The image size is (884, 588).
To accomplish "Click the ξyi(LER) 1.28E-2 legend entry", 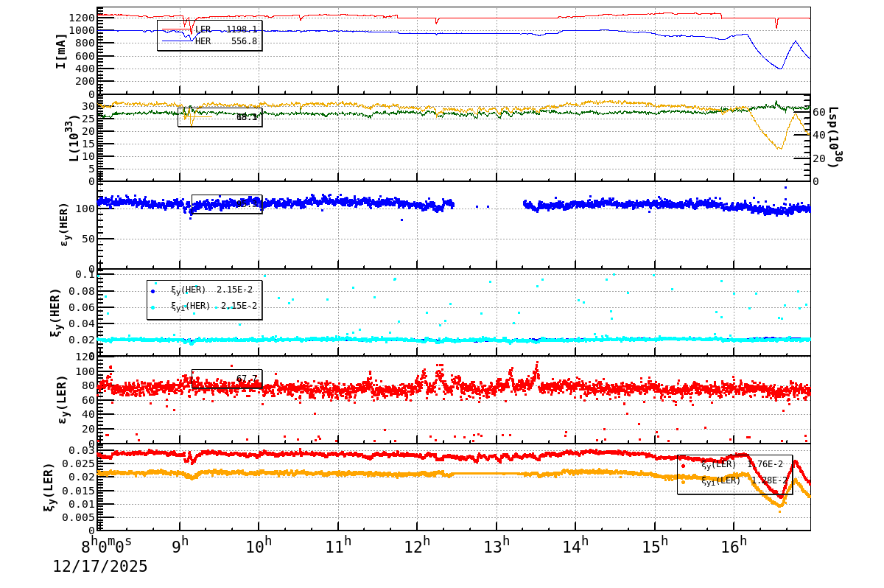I will click(x=735, y=480).
